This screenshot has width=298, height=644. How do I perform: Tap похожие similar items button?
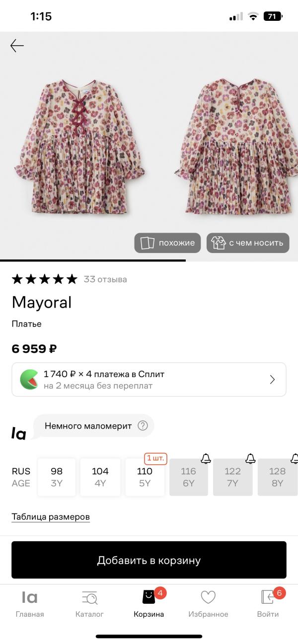point(167,243)
